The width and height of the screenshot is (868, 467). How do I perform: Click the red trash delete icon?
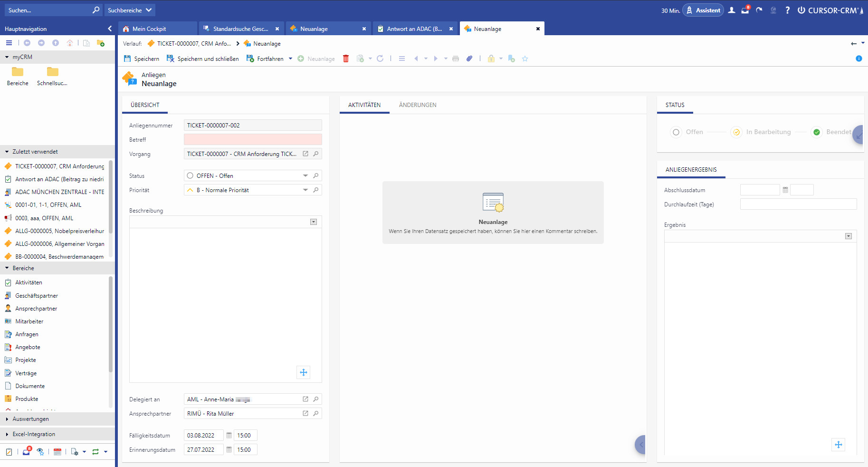(x=346, y=58)
